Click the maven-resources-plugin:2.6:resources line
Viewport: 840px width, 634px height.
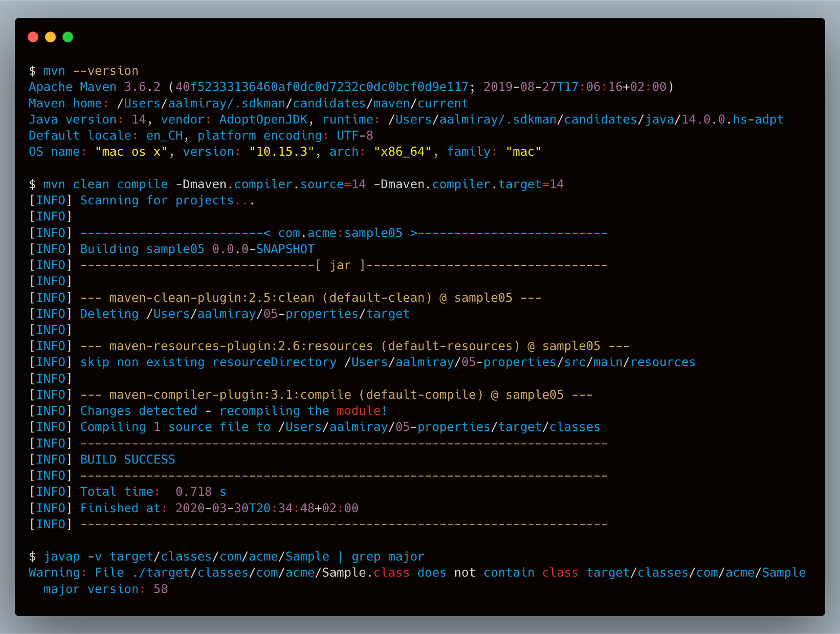coord(354,346)
